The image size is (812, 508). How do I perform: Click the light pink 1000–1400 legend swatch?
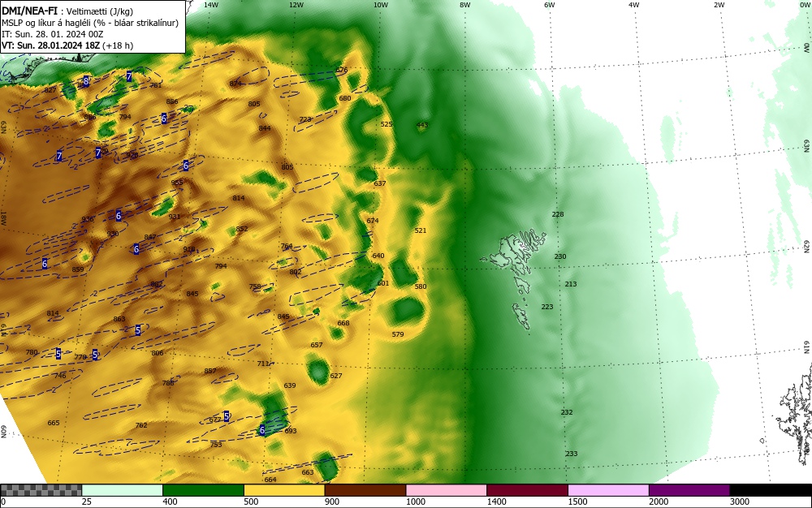(446, 490)
